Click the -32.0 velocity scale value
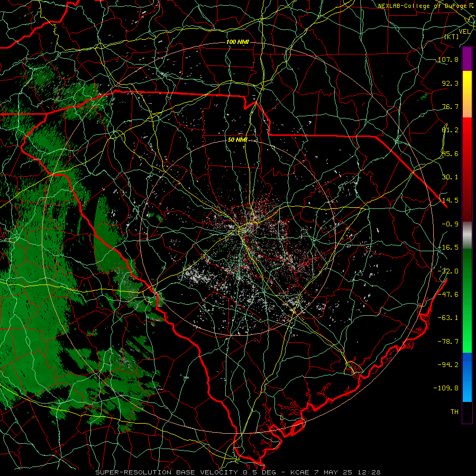 click(x=448, y=271)
